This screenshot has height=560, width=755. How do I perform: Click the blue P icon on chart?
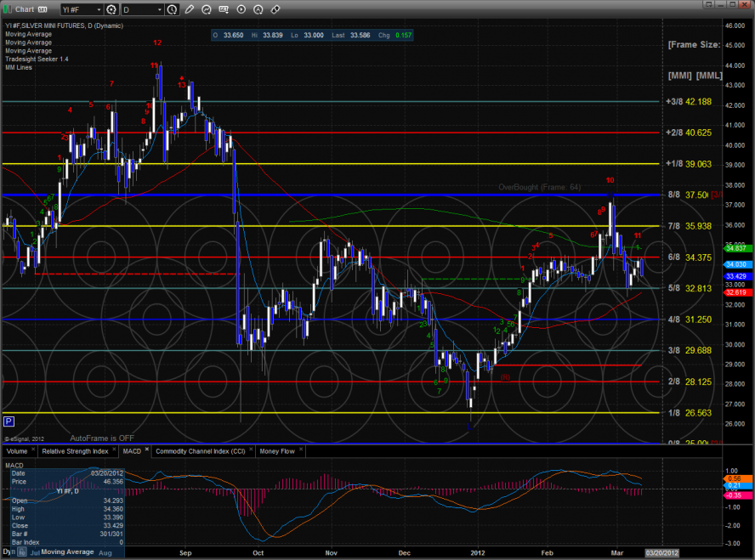[x=9, y=421]
